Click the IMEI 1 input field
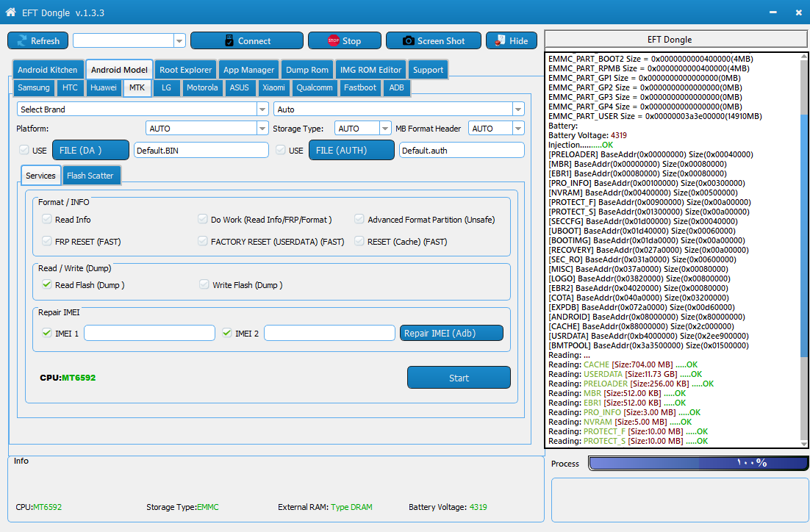Image resolution: width=810 pixels, height=532 pixels. (x=149, y=333)
